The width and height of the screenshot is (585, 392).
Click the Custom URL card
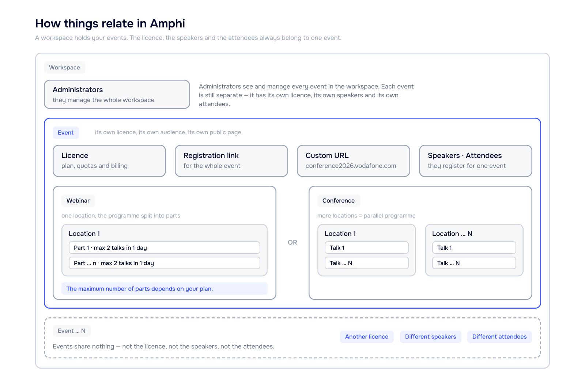(354, 161)
